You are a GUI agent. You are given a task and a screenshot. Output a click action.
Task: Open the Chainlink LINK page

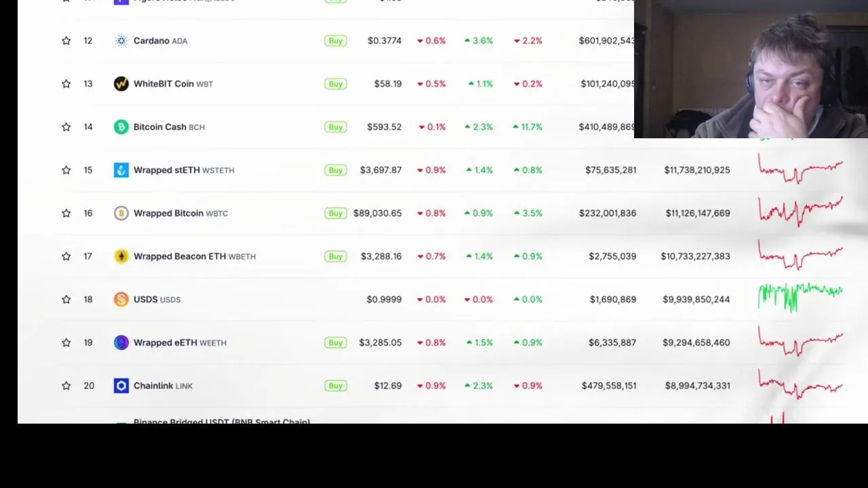(x=163, y=386)
